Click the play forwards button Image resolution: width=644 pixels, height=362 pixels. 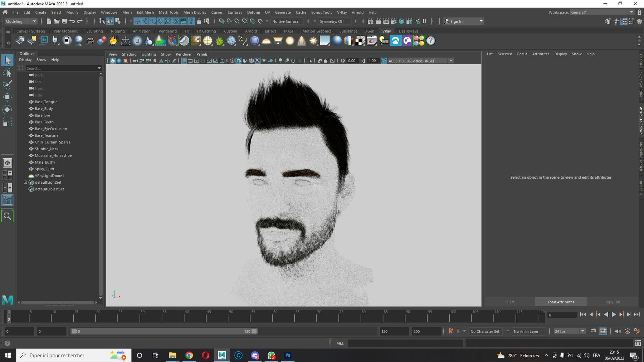614,314
